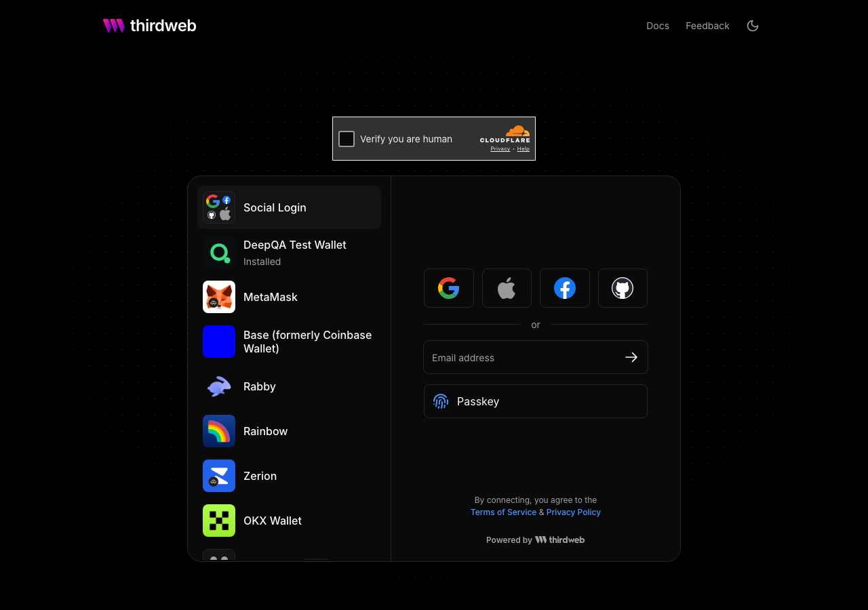Screen dimensions: 868x610
Task: Open the Docs link
Action: pyautogui.click(x=658, y=26)
